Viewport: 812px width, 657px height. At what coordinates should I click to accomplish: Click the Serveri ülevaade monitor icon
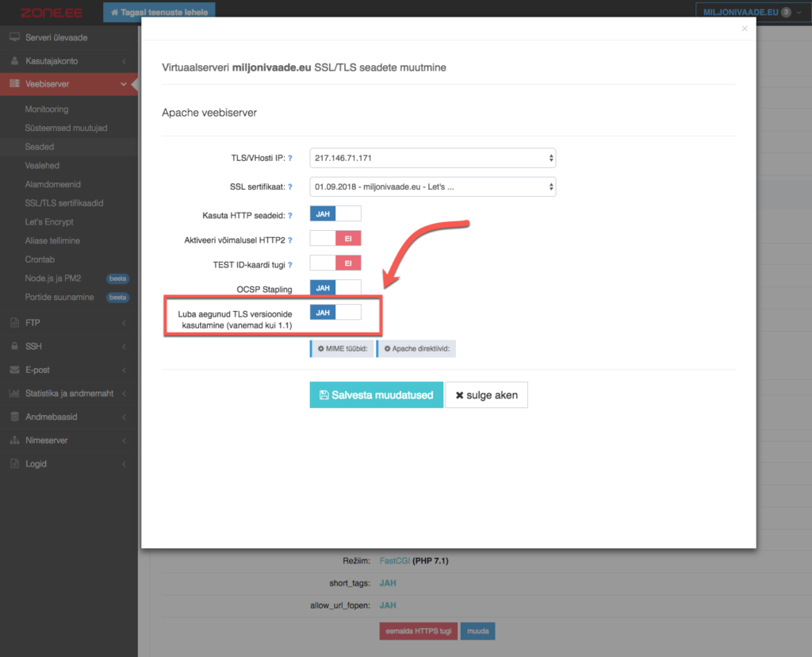14,37
